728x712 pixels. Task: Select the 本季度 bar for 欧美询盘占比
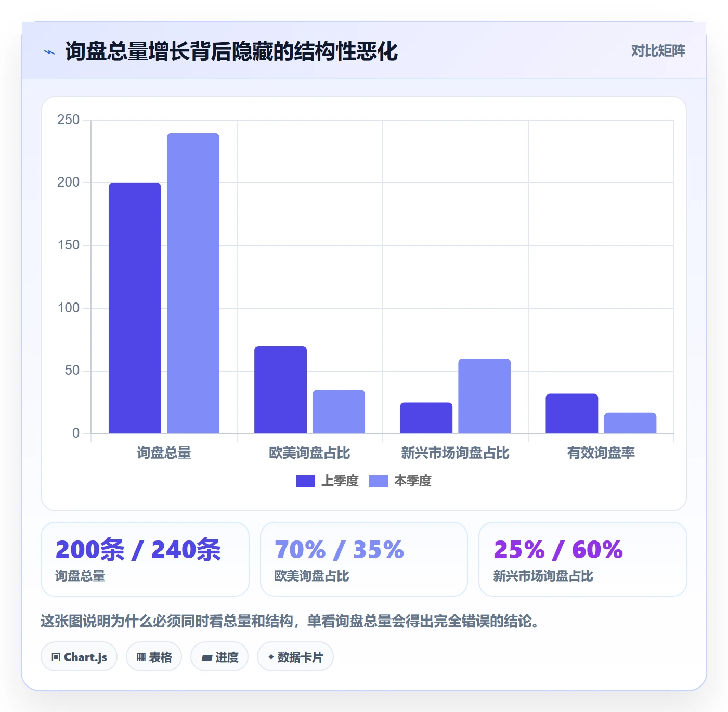[339, 412]
